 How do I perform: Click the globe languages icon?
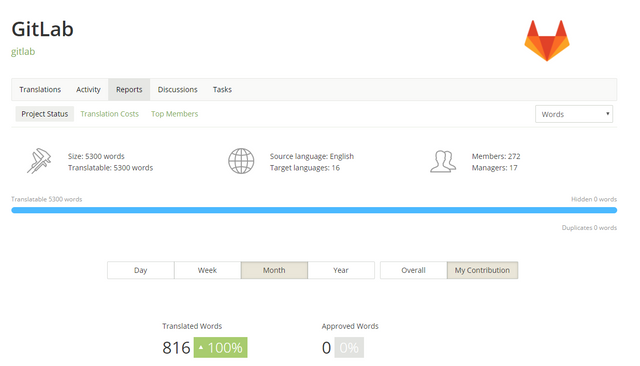241,161
